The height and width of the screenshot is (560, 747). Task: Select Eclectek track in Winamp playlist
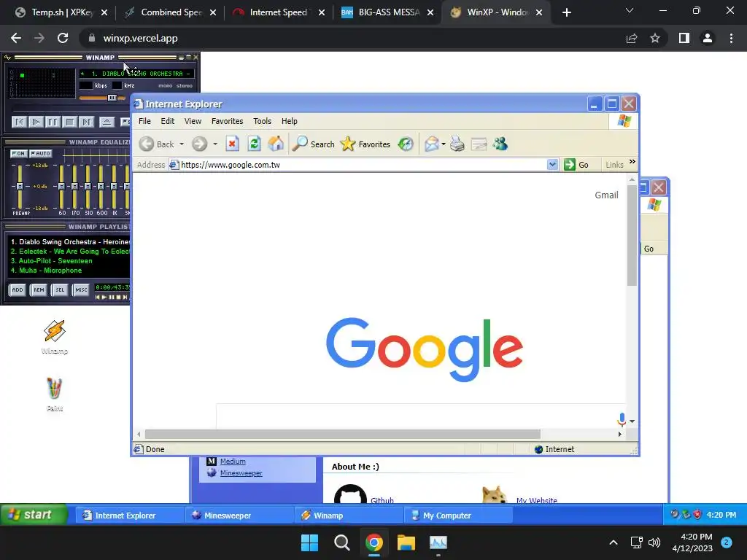(69, 252)
